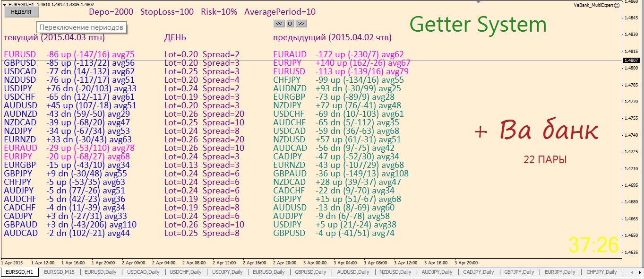Open the AUDJPY,Daily chart tab
Viewport: 644px width, 279px height.
[437, 272]
